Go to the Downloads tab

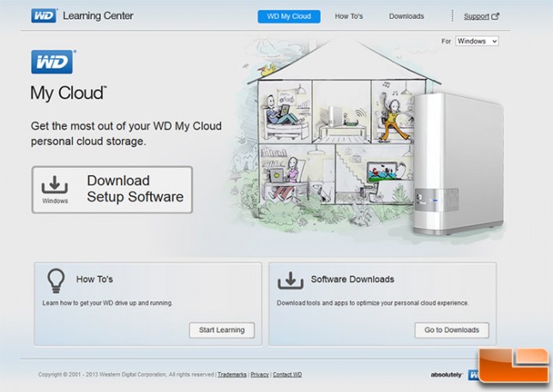point(406,16)
